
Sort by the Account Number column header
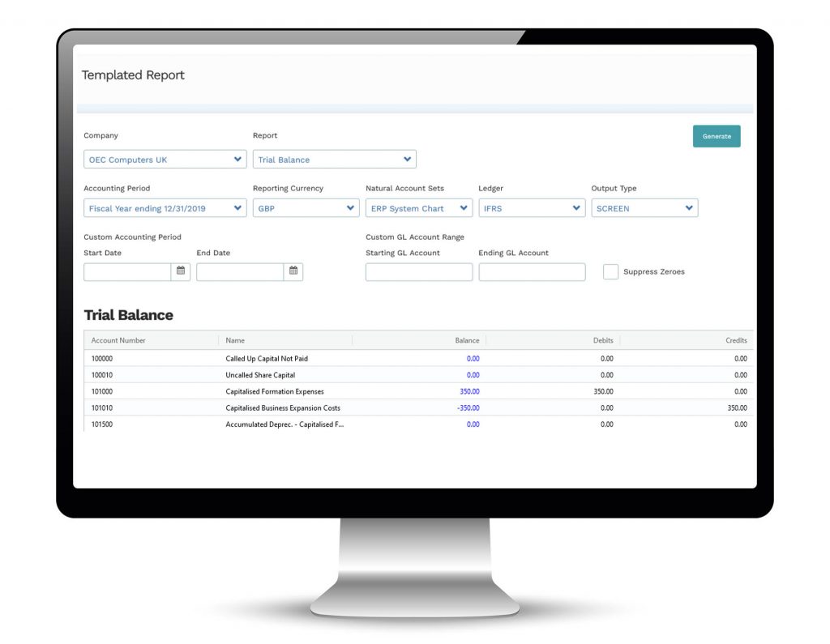coord(118,340)
